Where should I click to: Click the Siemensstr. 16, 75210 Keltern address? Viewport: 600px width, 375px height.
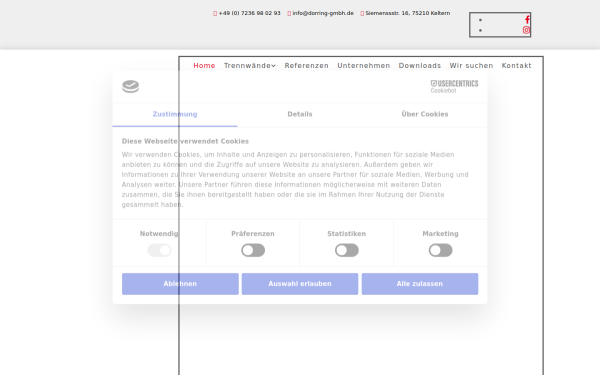click(x=408, y=13)
